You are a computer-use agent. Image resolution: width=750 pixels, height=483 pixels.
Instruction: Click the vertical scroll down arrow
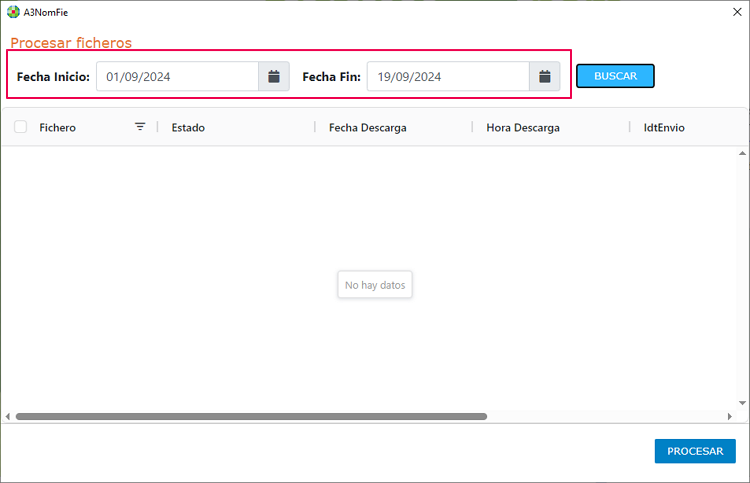coord(742,403)
